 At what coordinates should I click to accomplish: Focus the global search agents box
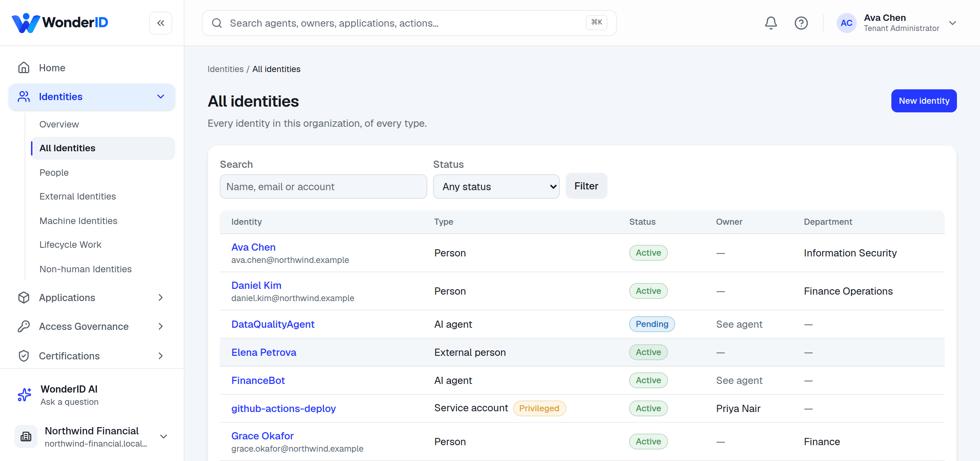[x=409, y=23]
